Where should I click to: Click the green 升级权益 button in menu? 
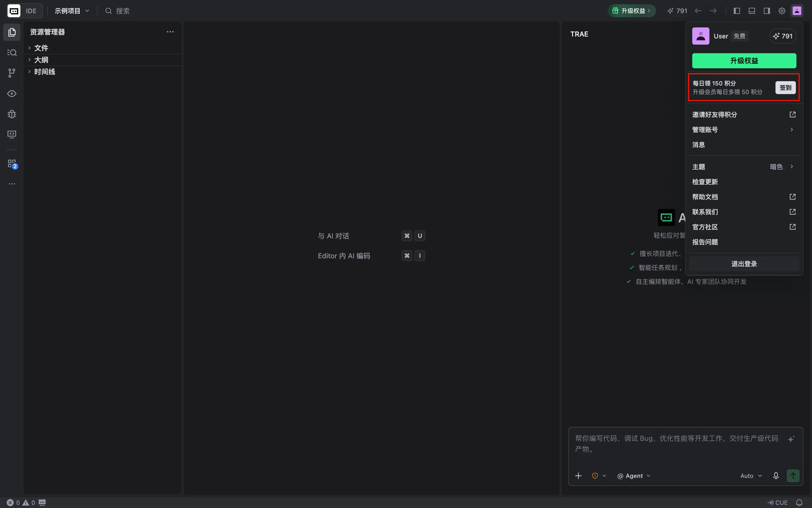(744, 61)
